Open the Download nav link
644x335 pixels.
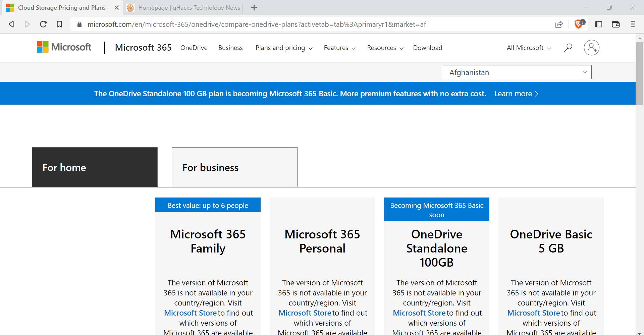point(428,48)
